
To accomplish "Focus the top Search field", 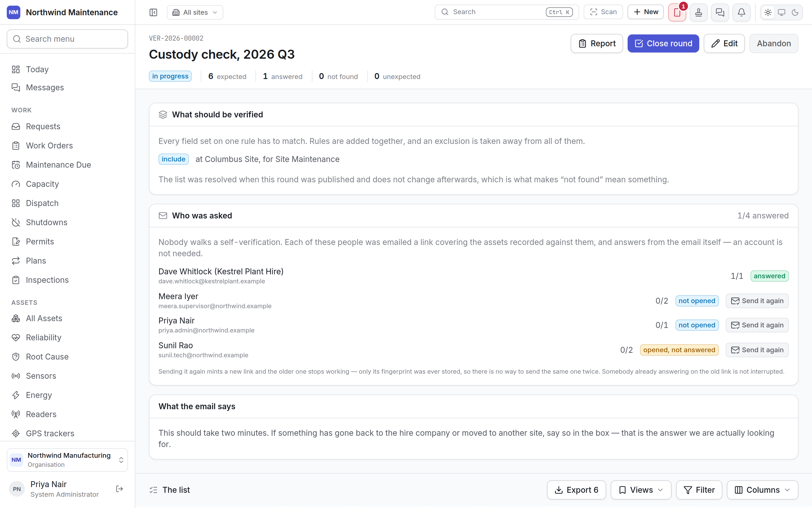I will click(507, 12).
